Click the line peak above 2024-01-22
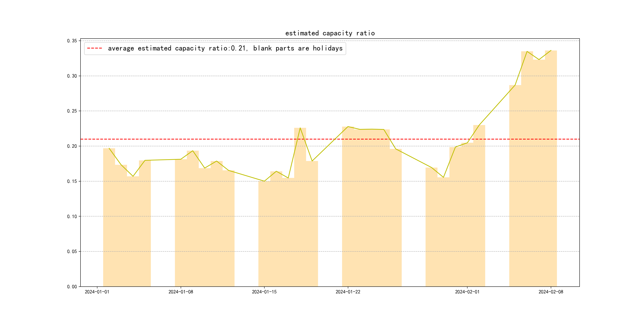644x322 pixels. 348,127
